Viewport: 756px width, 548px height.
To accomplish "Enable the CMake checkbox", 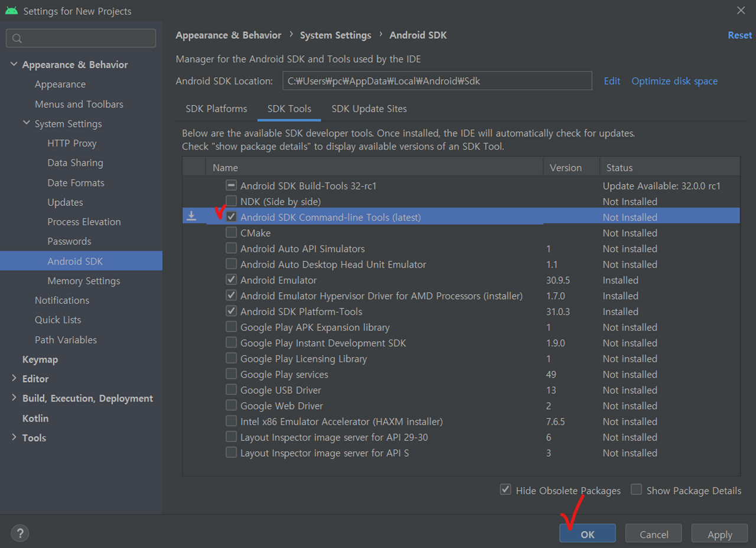I will tap(232, 233).
